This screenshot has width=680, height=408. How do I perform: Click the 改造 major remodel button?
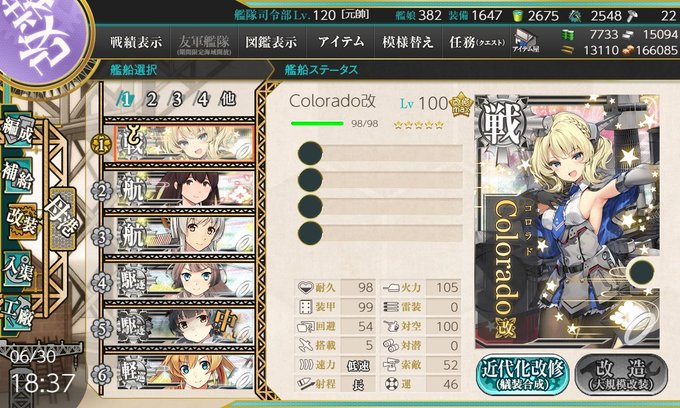coord(621,374)
